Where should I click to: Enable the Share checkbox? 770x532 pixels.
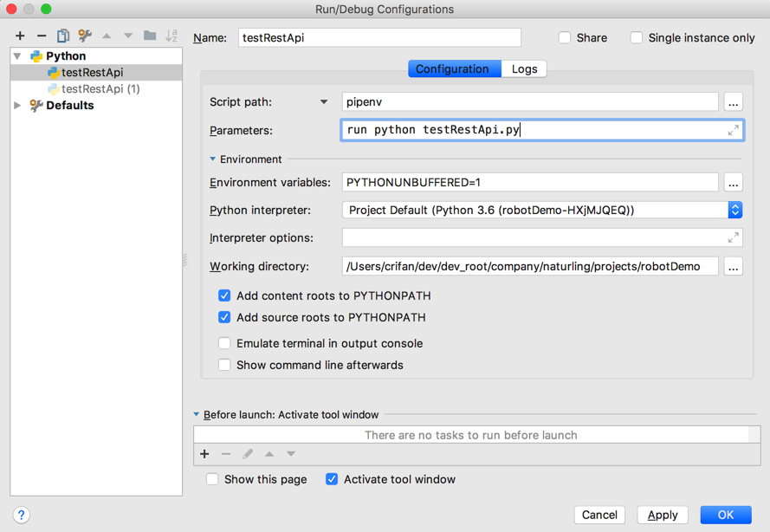point(565,38)
